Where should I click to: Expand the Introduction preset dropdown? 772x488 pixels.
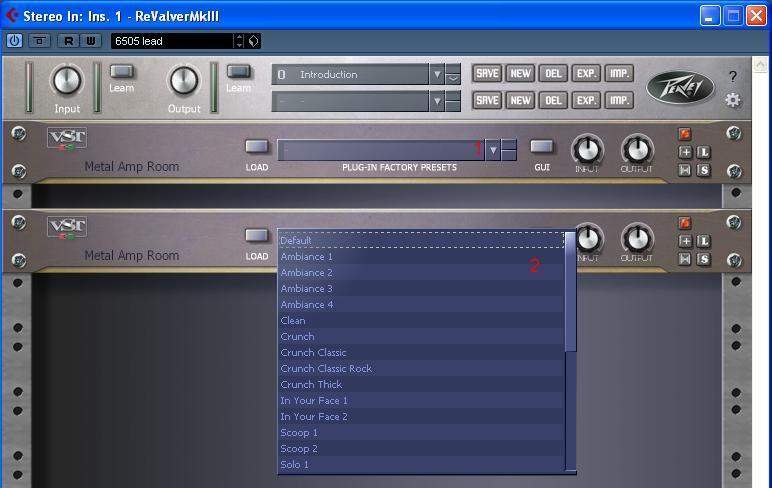436,74
